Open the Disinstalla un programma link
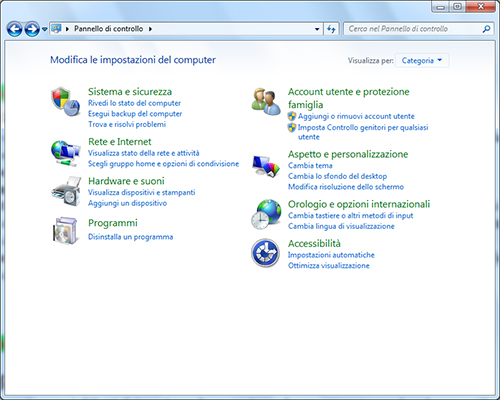The height and width of the screenshot is (400, 500). (x=130, y=237)
